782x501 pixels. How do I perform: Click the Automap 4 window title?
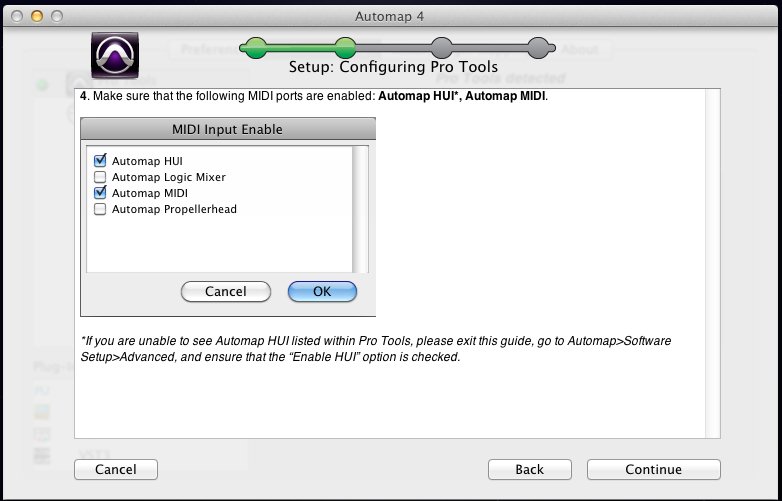pos(390,17)
